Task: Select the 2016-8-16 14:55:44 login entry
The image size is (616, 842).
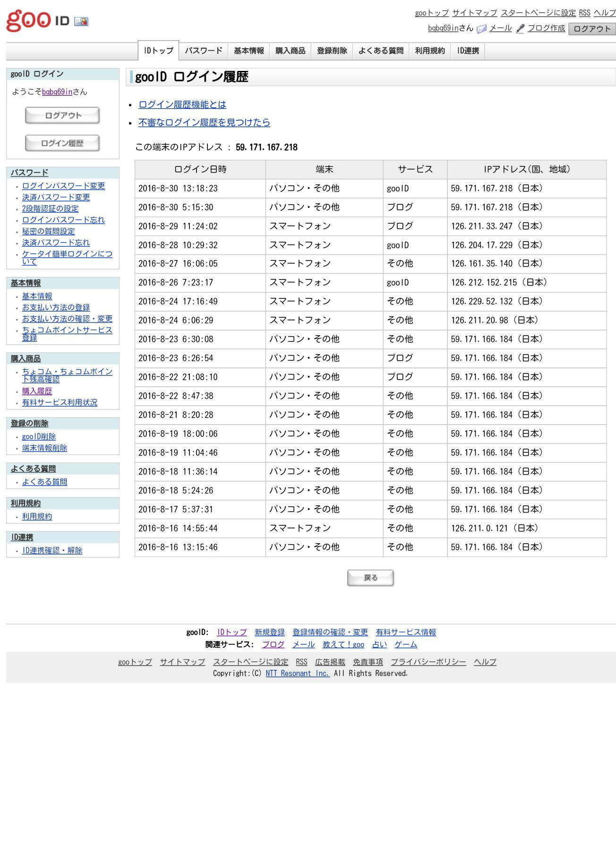Action: point(370,528)
